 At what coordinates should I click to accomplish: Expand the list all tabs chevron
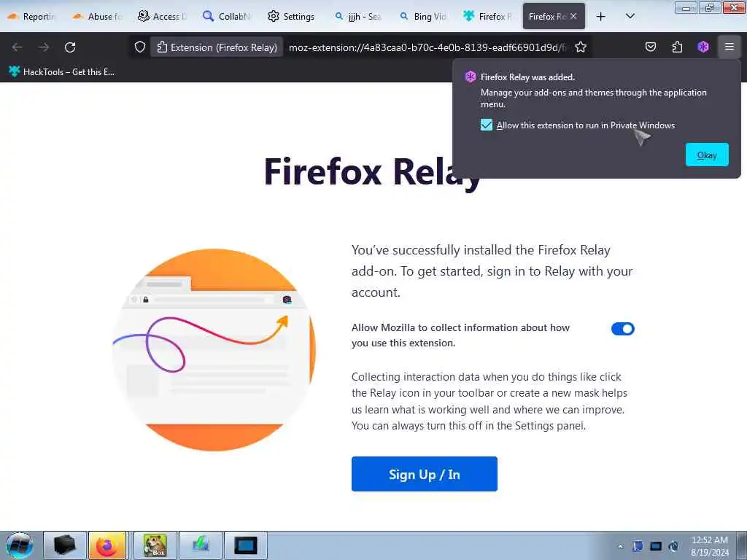pyautogui.click(x=630, y=16)
